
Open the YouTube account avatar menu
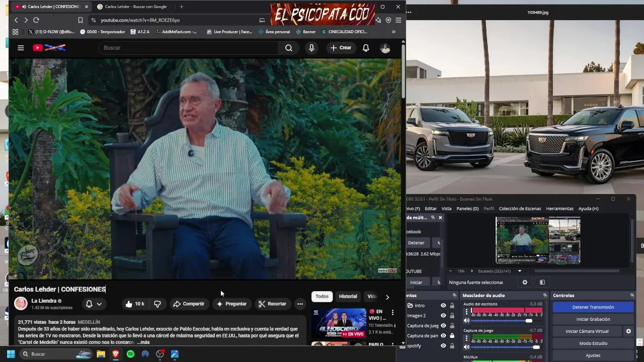pyautogui.click(x=385, y=48)
